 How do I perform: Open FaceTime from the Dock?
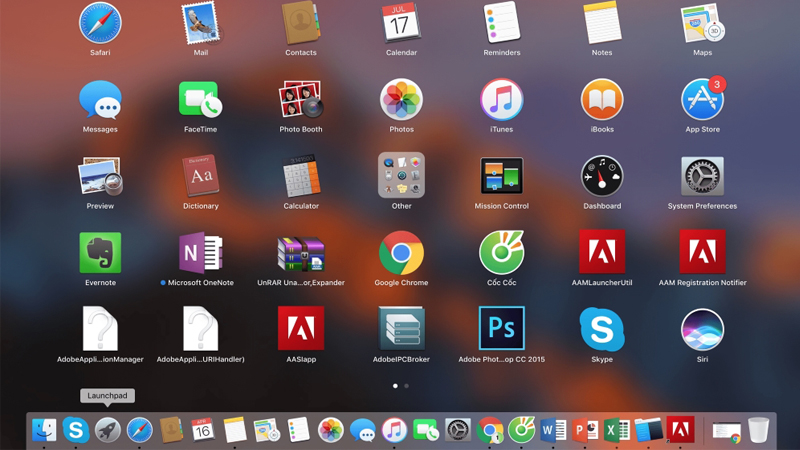point(426,430)
